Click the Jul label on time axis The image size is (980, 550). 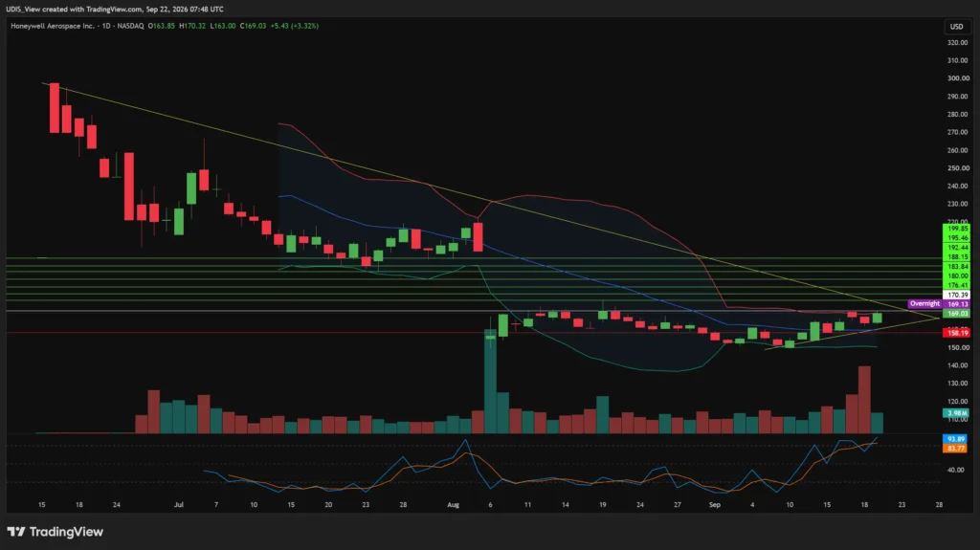pyautogui.click(x=179, y=505)
